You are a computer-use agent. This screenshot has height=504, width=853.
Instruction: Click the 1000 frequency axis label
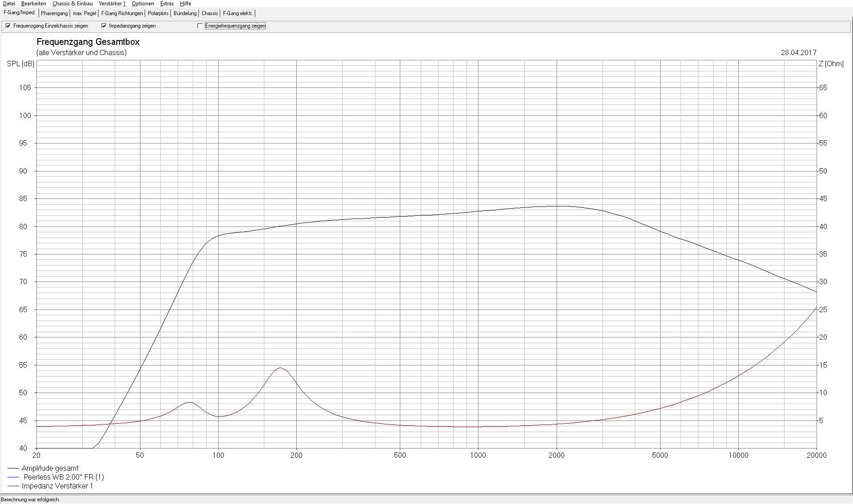(x=478, y=455)
